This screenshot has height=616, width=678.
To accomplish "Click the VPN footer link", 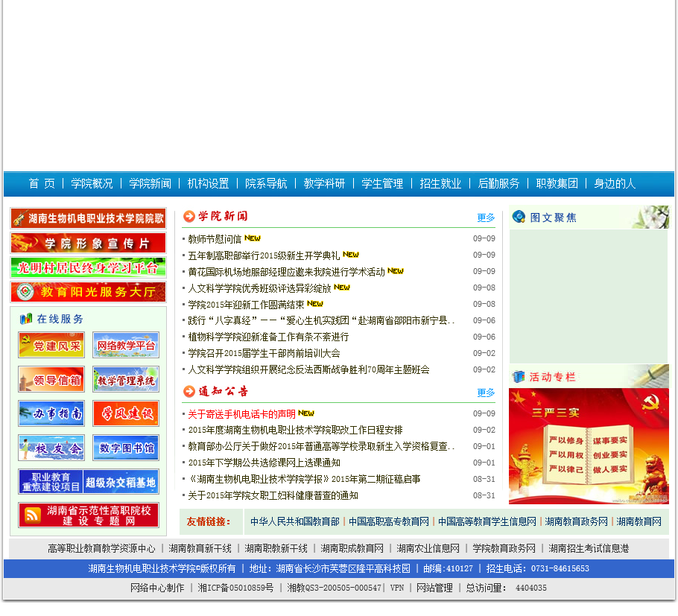I will (397, 588).
